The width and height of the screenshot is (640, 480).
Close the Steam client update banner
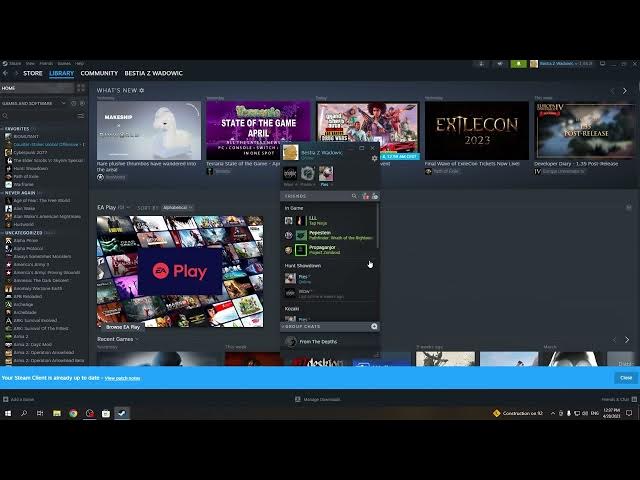coord(626,378)
